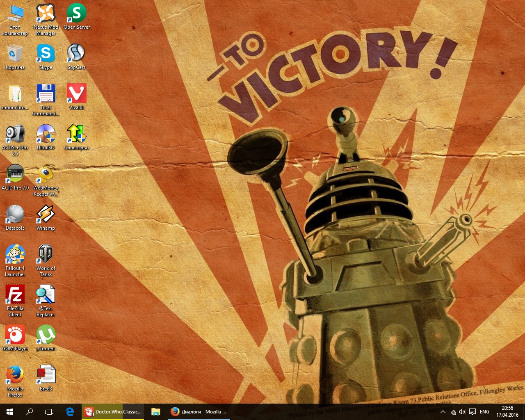Viewport: 525px width, 420px height.
Task: Show hidden system tray icons
Action: point(443,412)
